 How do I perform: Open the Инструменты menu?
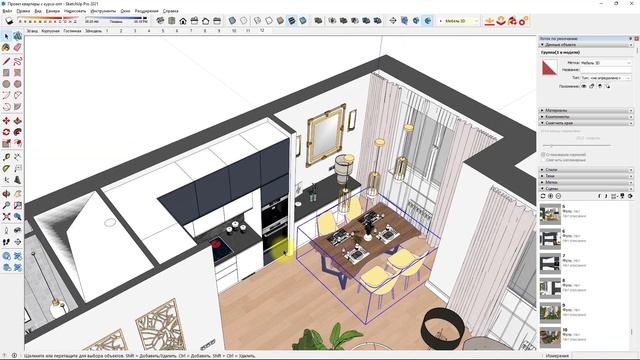pos(103,11)
